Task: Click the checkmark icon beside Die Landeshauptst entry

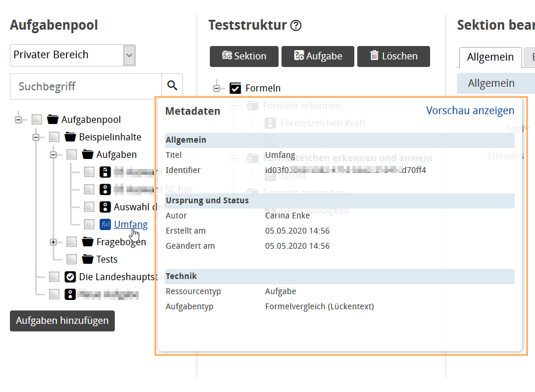Action: [x=70, y=277]
